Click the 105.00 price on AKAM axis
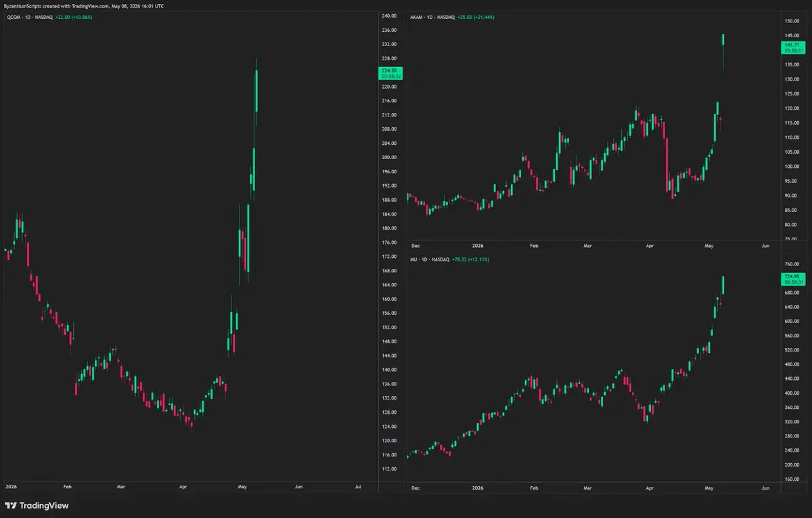The image size is (812, 518). coord(791,152)
